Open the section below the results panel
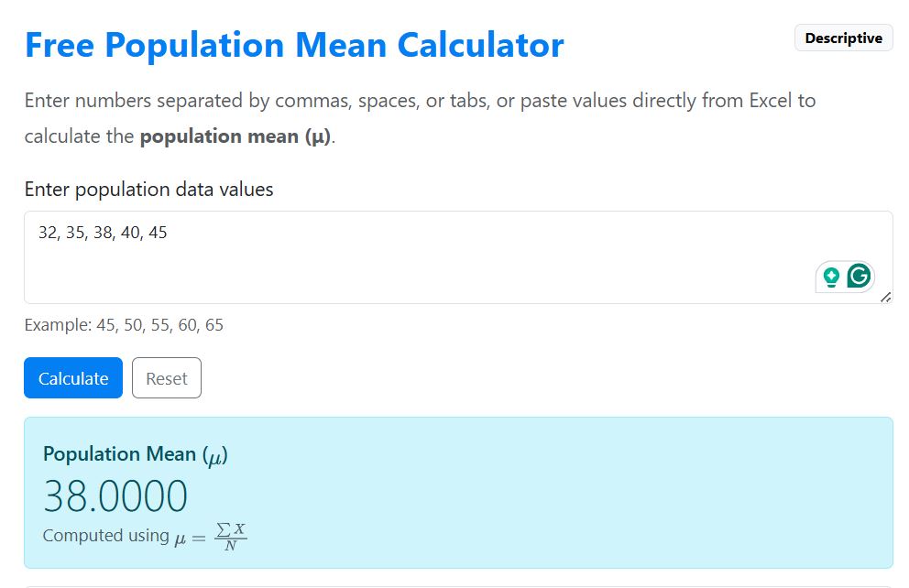Screen dimensions: 909x588 [x=456, y=583]
